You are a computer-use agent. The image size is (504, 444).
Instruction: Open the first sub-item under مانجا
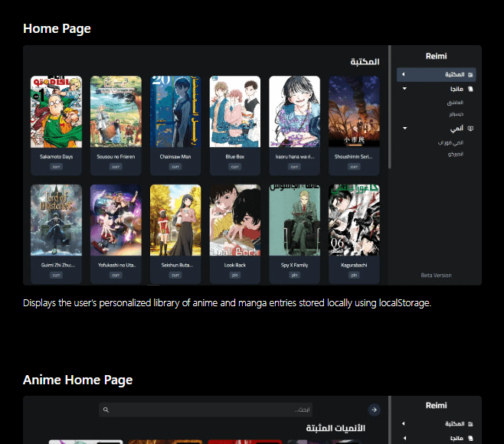click(455, 103)
